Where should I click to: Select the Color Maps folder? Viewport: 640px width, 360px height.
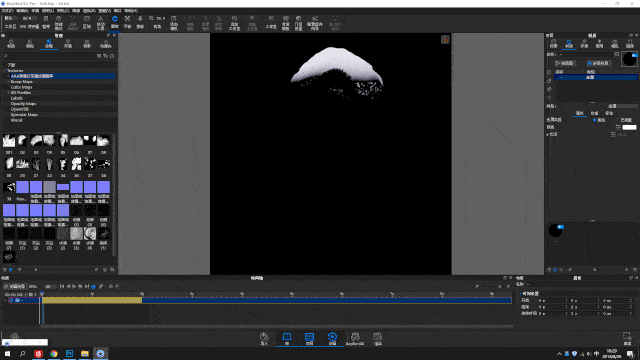coord(21,87)
